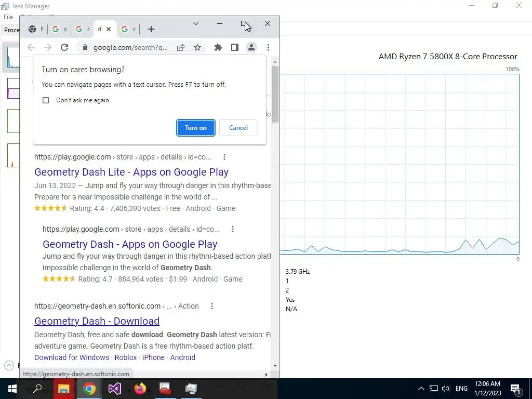Switch to the first Chrome tab

(36, 29)
